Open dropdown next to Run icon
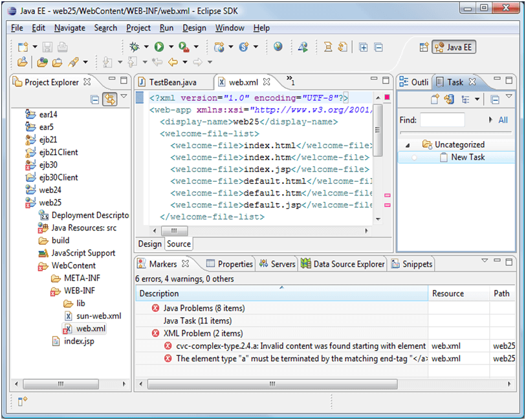 click(x=171, y=47)
